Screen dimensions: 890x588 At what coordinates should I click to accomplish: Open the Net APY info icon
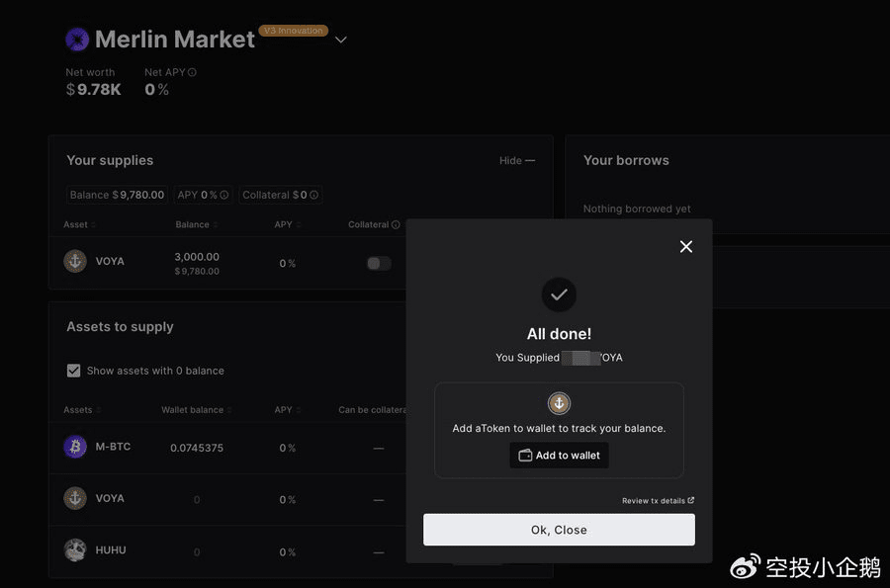point(192,72)
